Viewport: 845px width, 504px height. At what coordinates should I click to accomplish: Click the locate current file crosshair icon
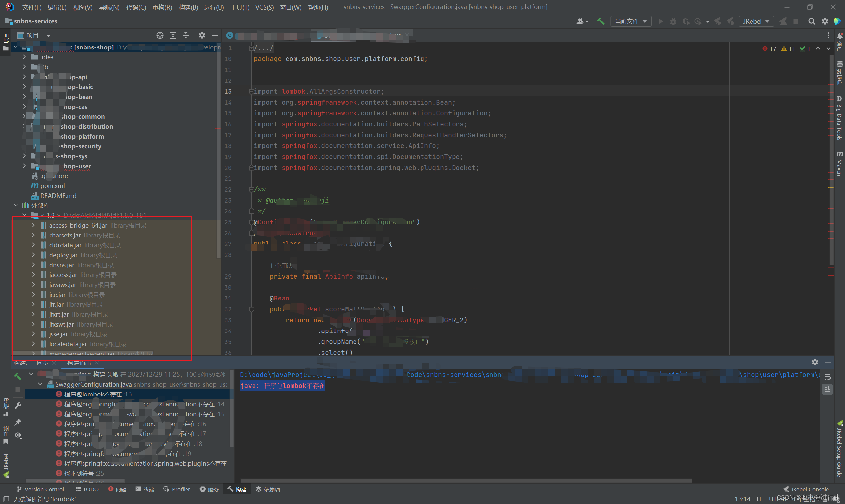160,35
